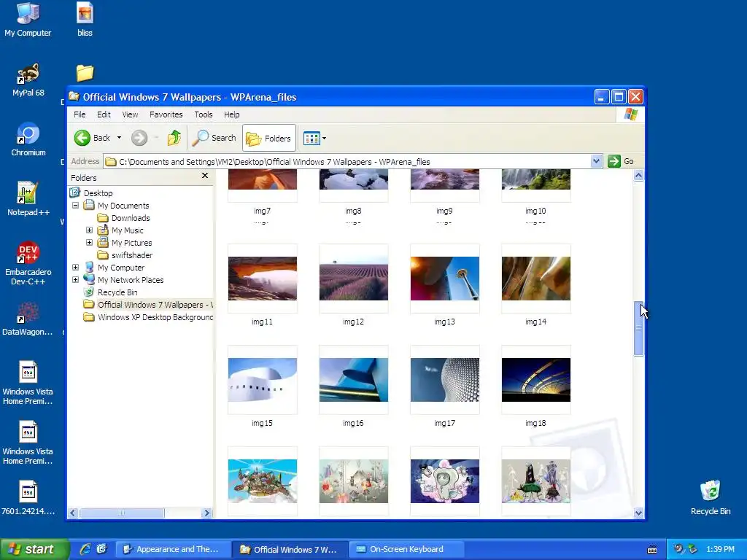Click the green Go button
Image resolution: width=747 pixels, height=560 pixels.
click(621, 161)
